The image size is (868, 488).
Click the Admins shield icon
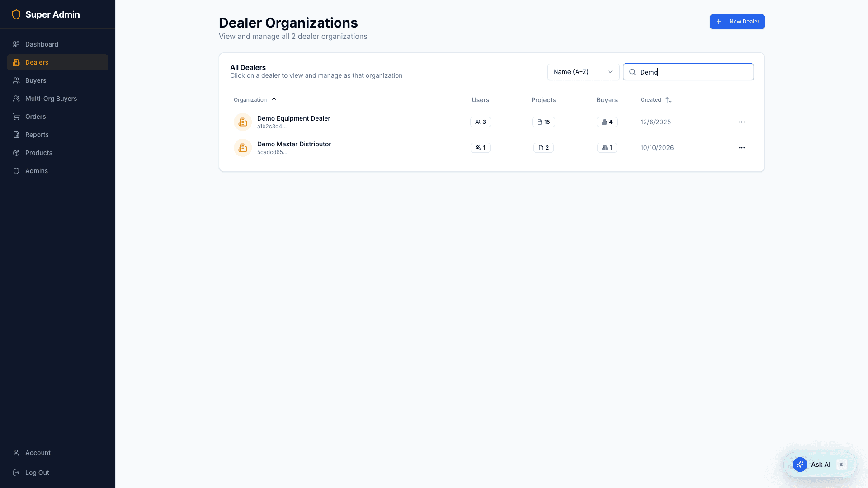(16, 171)
